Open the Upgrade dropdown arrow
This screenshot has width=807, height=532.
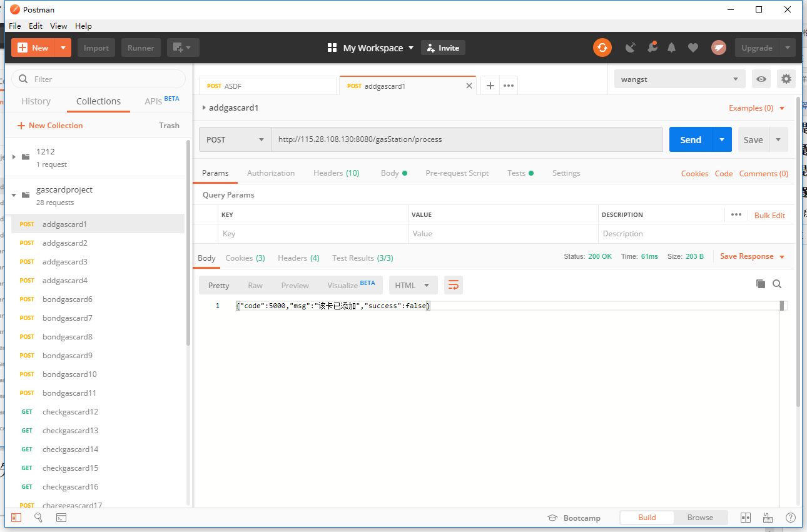click(x=788, y=48)
